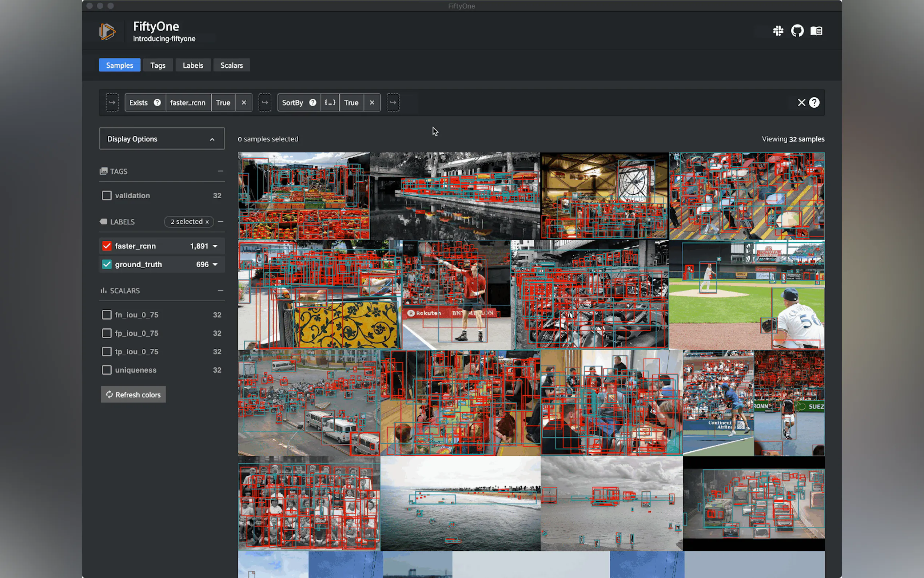This screenshot has height=578, width=924.
Task: Expand the ground_truth label dropdown arrow
Action: [x=215, y=264]
